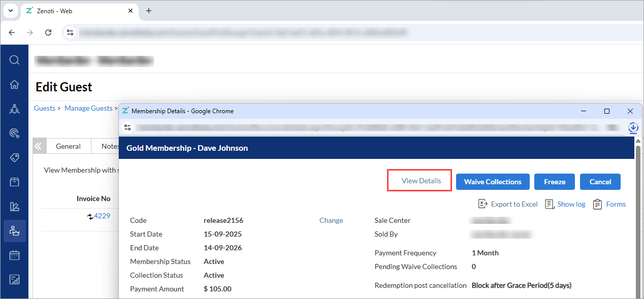Open Chrome tab search dropdown arrow
The image size is (644, 299).
tap(10, 11)
